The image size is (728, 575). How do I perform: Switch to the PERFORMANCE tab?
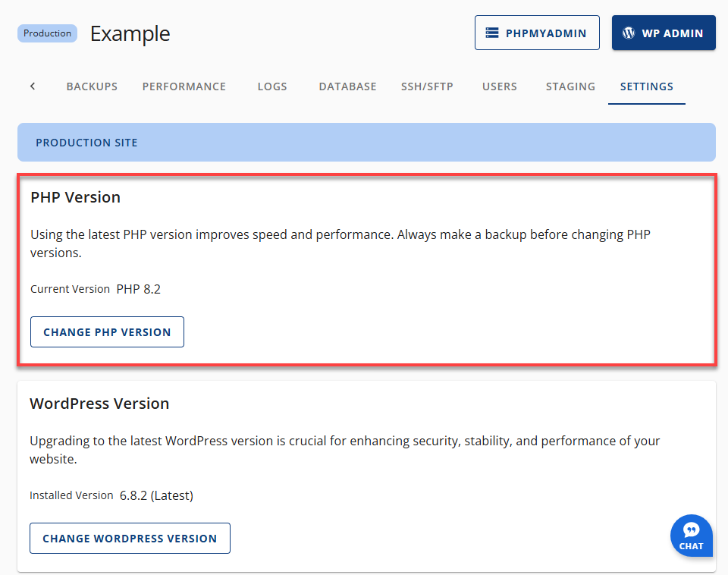(x=184, y=86)
